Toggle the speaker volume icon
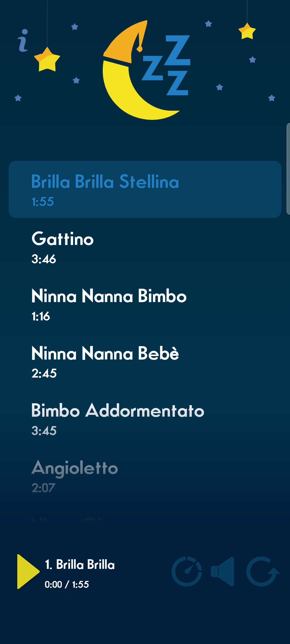Viewport: 290px width, 644px height. (x=223, y=572)
